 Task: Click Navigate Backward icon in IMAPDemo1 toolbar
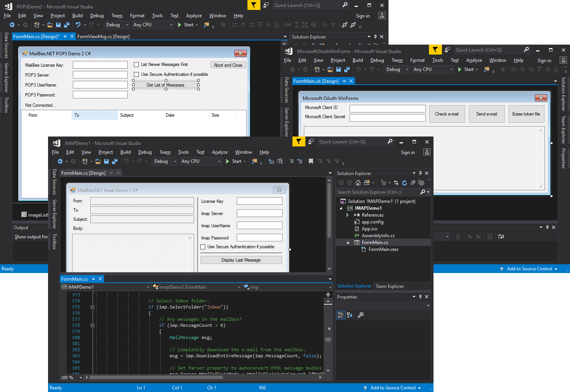[60, 161]
